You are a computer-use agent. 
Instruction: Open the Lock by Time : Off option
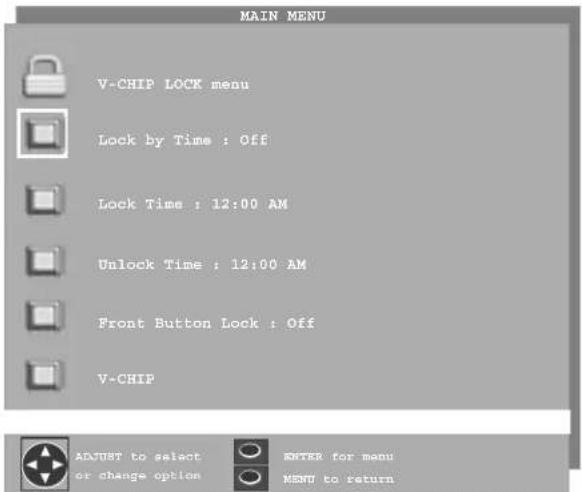pyautogui.click(x=183, y=141)
